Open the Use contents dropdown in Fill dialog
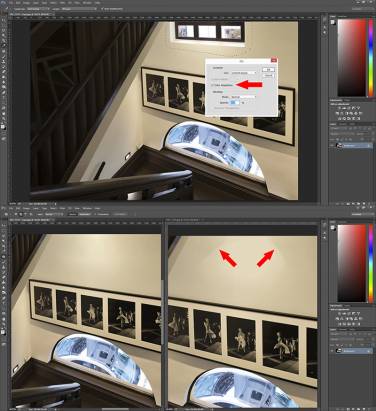Image resolution: width=376 pixels, height=411 pixels. [x=244, y=72]
